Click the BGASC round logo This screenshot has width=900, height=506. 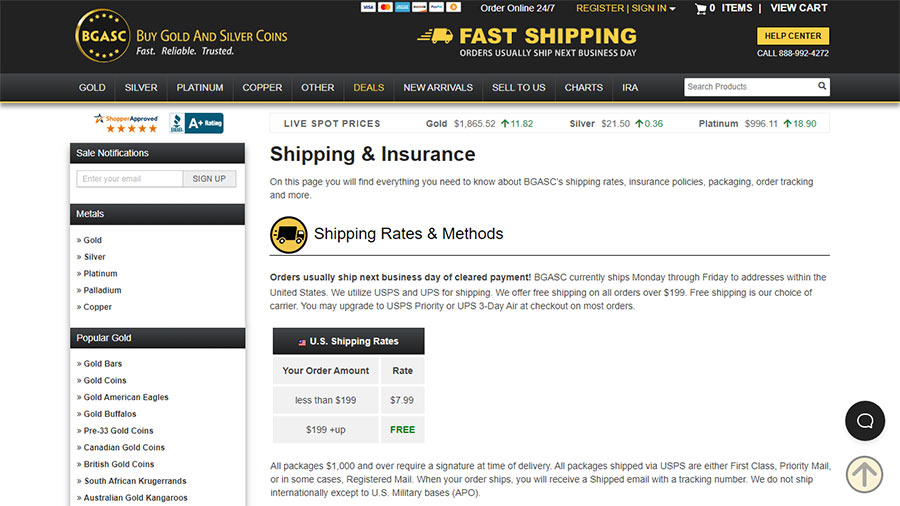point(101,36)
